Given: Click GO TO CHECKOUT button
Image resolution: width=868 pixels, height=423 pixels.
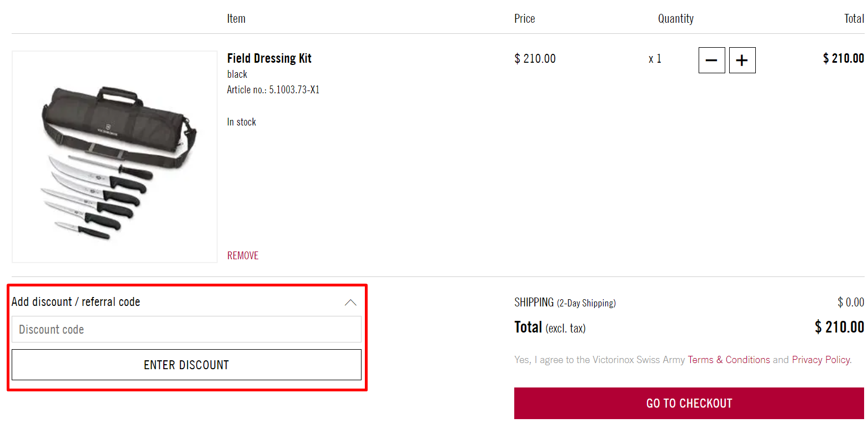Looking at the screenshot, I should point(689,403).
